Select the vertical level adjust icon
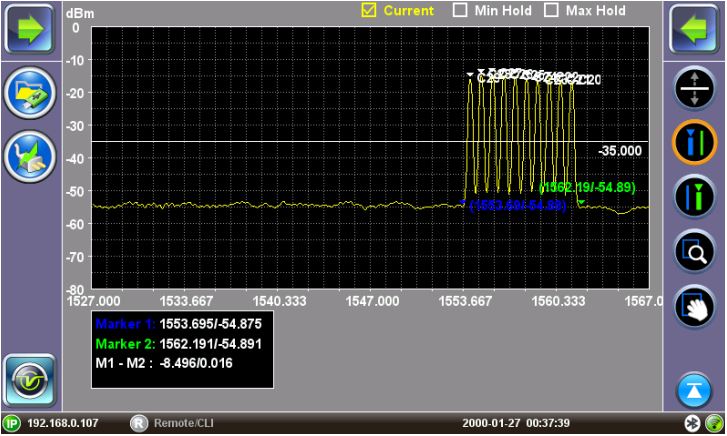Image resolution: width=727 pixels, height=436 pixels. click(x=696, y=88)
